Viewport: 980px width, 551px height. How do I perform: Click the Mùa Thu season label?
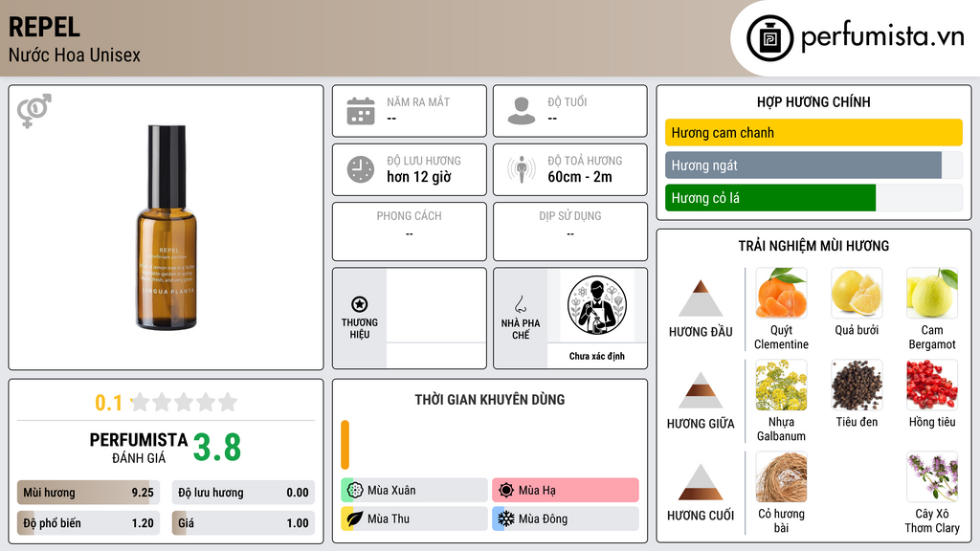click(389, 518)
